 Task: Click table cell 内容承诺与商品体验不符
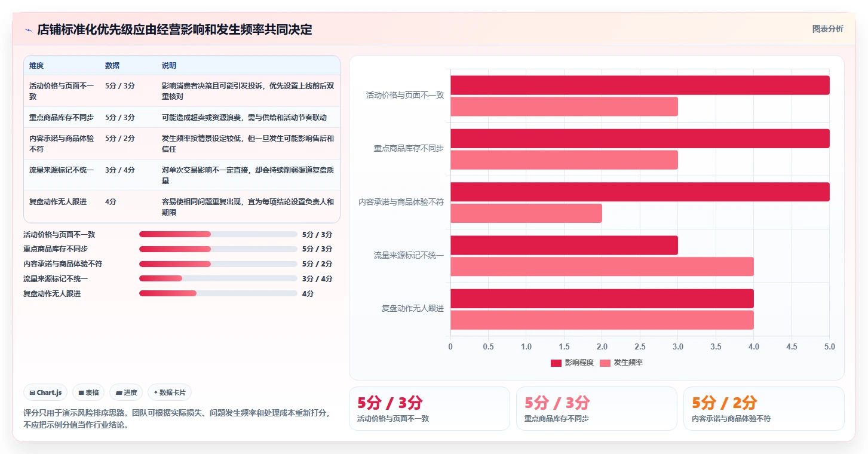click(62, 143)
